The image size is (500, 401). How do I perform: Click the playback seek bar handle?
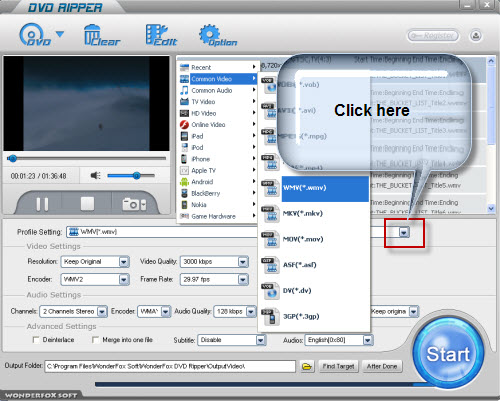pos(13,158)
